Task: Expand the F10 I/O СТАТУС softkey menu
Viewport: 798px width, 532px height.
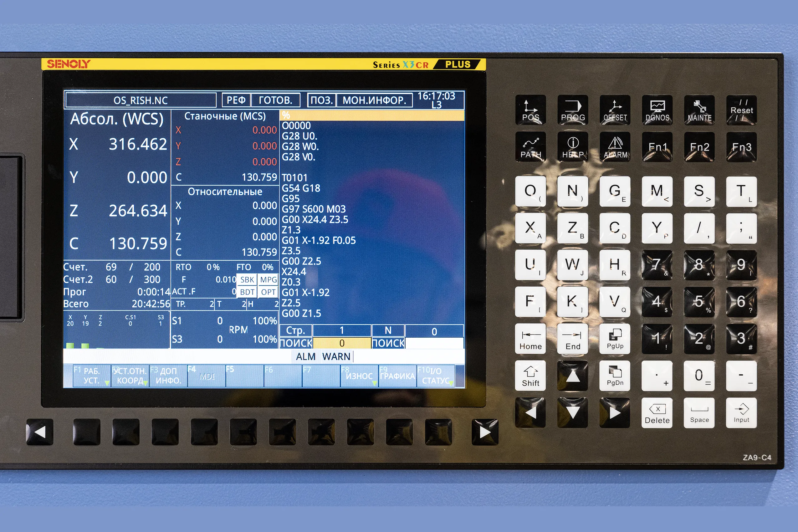Action: click(436, 376)
